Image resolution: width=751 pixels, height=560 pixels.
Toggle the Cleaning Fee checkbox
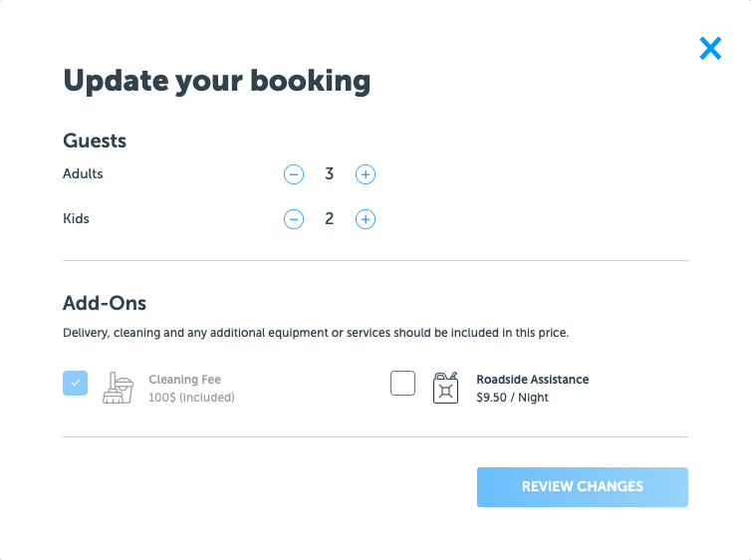point(75,384)
